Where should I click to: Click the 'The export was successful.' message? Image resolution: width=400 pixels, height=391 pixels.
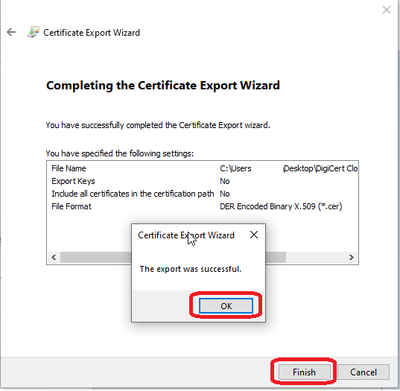[190, 269]
